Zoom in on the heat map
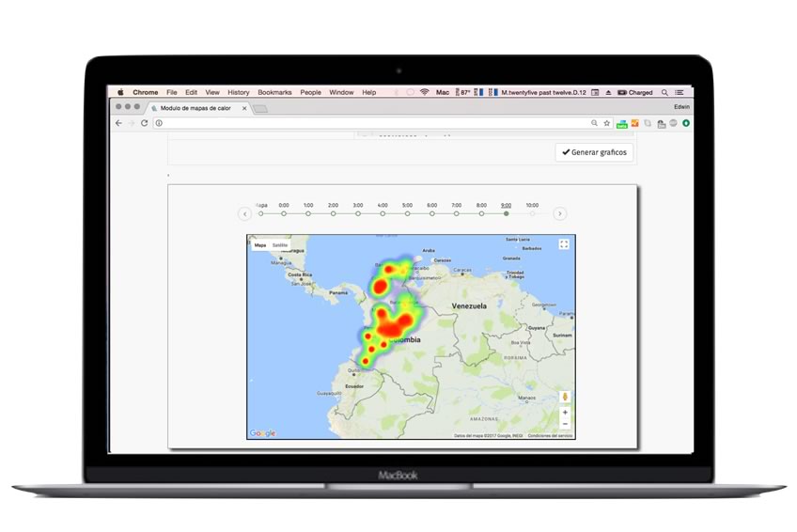This screenshot has width=797, height=532. [x=565, y=413]
